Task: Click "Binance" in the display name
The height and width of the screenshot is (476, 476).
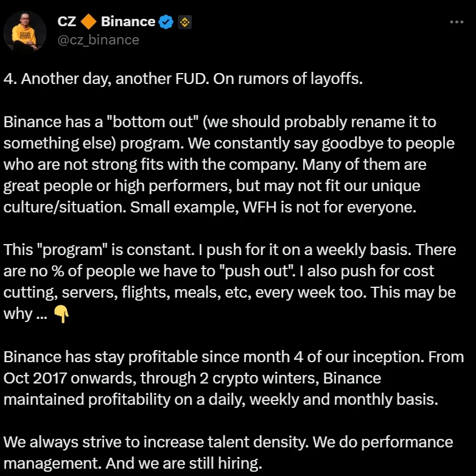Action: tap(128, 21)
